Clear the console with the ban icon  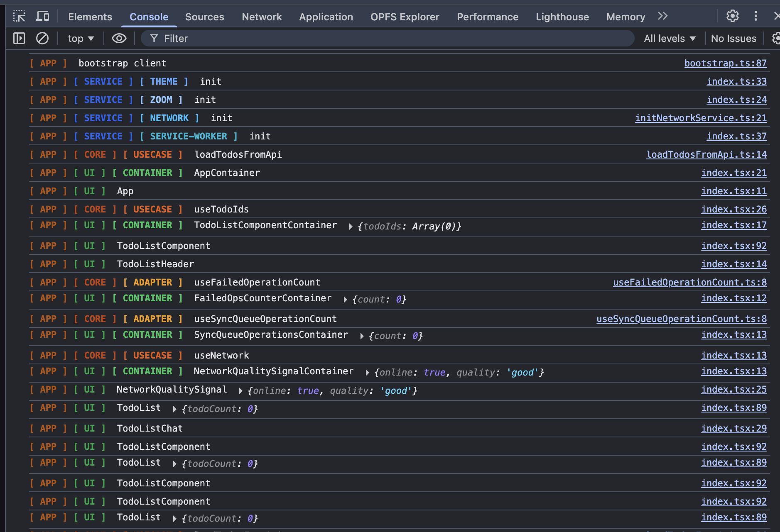coord(42,38)
